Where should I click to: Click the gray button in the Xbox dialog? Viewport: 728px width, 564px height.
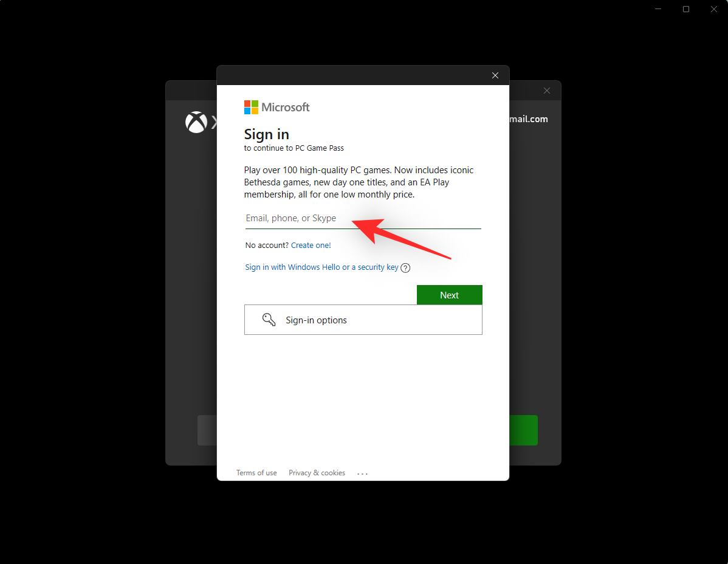[207, 430]
